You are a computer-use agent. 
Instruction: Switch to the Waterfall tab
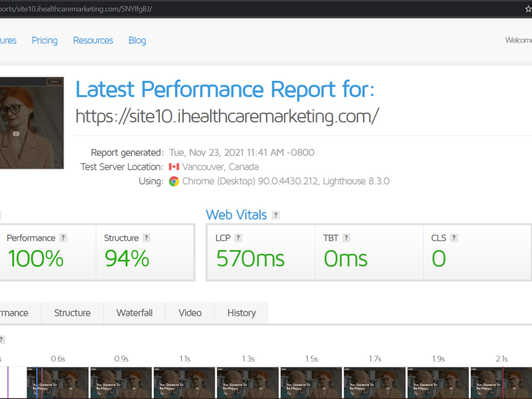(135, 313)
